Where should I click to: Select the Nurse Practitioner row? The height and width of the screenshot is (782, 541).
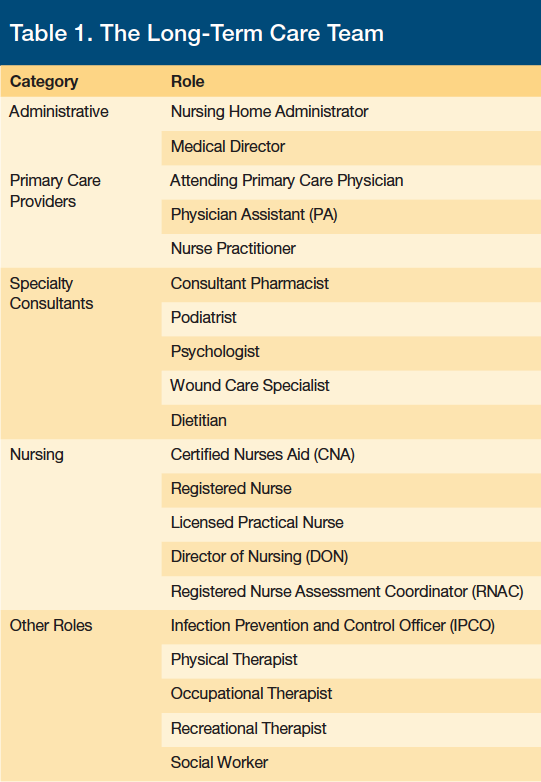point(351,251)
